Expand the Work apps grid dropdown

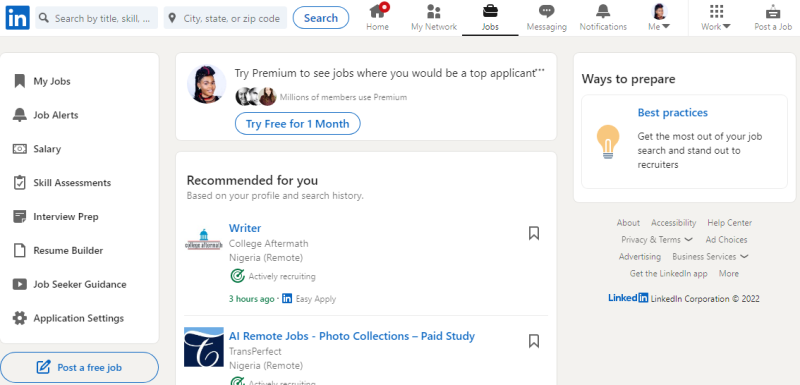pos(716,18)
